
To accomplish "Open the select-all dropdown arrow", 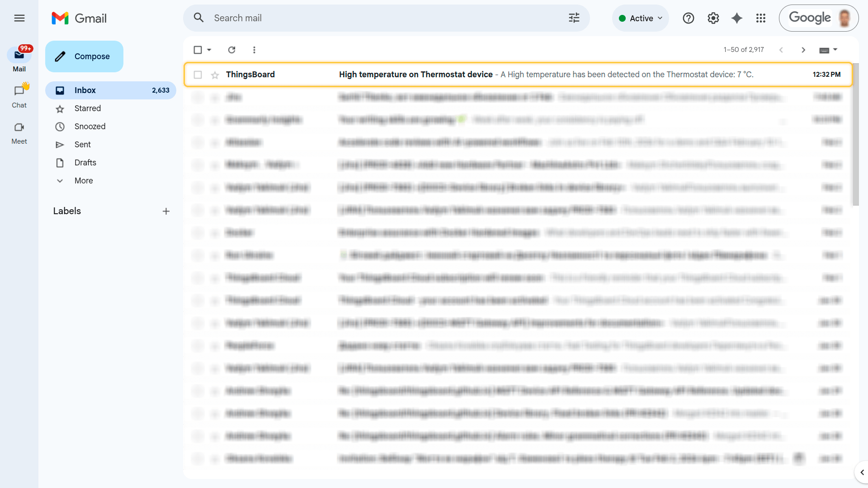I will click(x=209, y=50).
